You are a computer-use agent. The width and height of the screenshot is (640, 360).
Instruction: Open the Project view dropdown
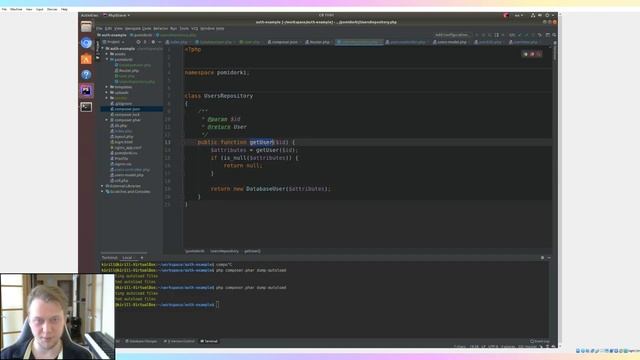point(113,42)
